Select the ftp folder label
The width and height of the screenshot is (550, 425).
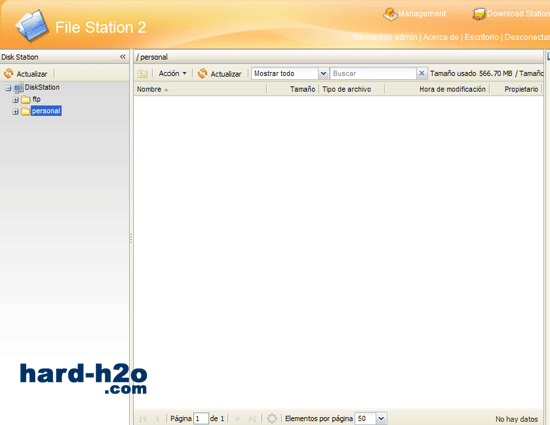point(36,99)
